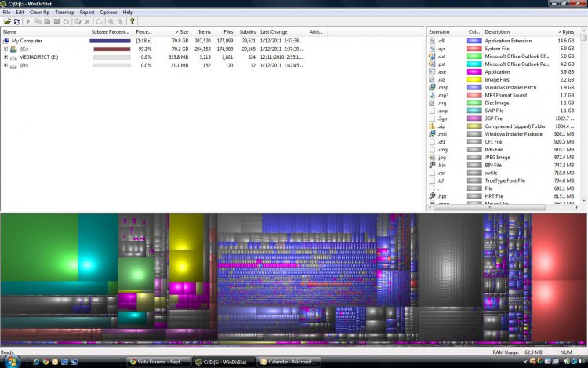The height and width of the screenshot is (368, 588).
Task: Click the My Computer icon in the tree
Action: coord(6,41)
